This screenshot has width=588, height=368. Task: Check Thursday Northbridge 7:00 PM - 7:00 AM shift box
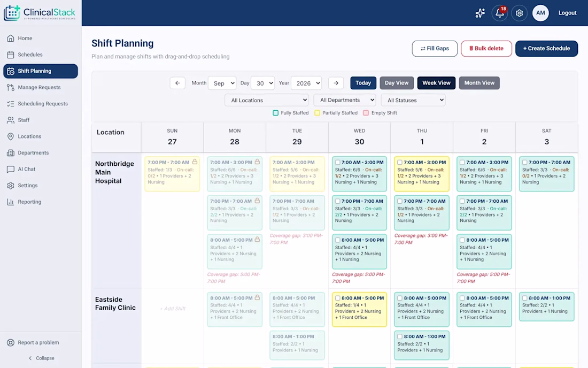[400, 202]
